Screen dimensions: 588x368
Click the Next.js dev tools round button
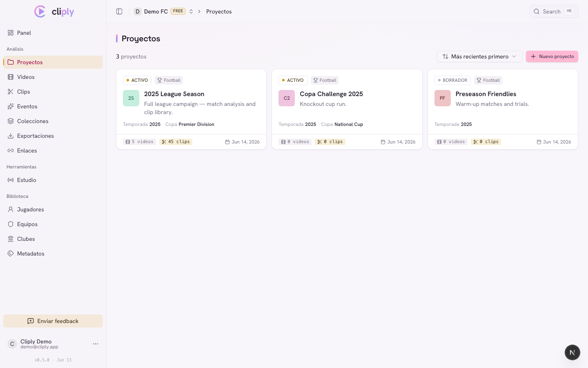pos(572,352)
